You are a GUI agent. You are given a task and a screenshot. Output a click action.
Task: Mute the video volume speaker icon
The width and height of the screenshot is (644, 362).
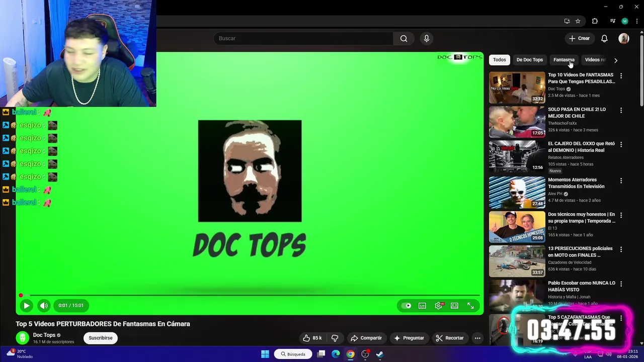(x=44, y=305)
